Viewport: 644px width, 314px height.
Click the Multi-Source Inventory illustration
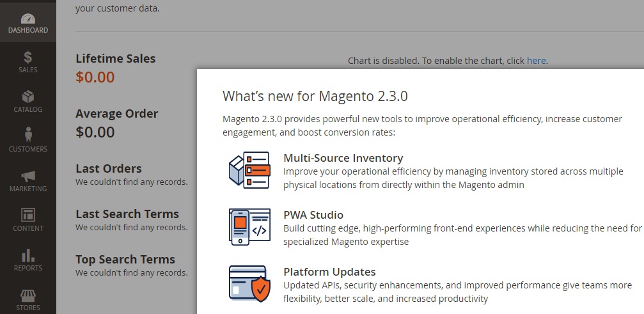click(x=249, y=170)
